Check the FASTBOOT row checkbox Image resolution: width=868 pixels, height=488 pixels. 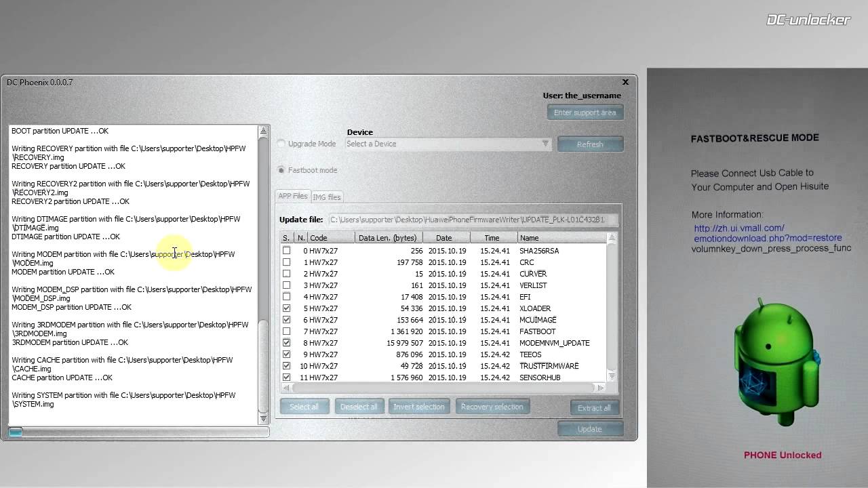(286, 331)
